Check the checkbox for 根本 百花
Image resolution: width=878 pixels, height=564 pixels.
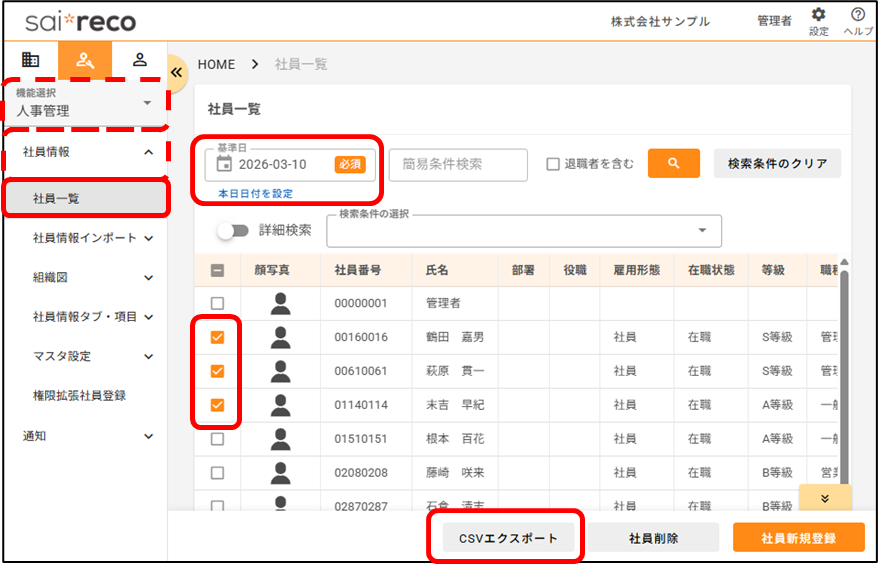[217, 439]
